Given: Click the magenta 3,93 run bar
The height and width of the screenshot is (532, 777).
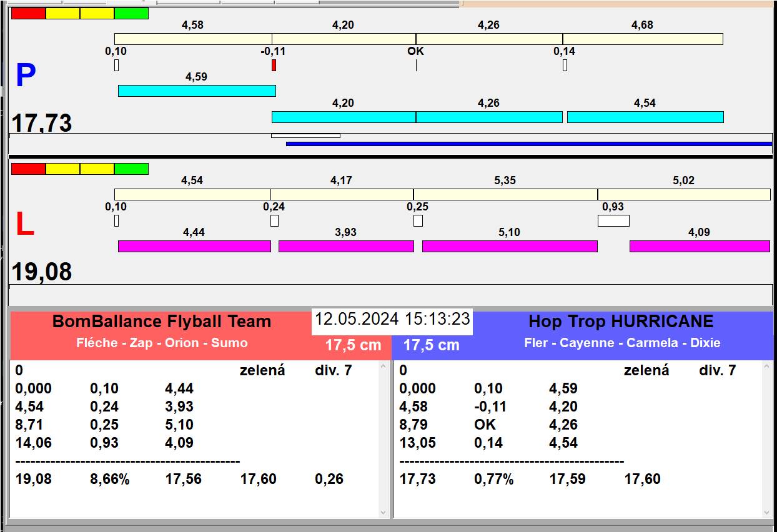Looking at the screenshot, I should click(x=346, y=246).
